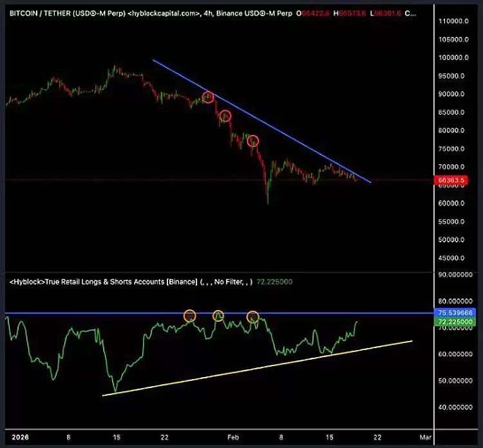Select the blue horizontal resistance line on the indicator

[129, 313]
